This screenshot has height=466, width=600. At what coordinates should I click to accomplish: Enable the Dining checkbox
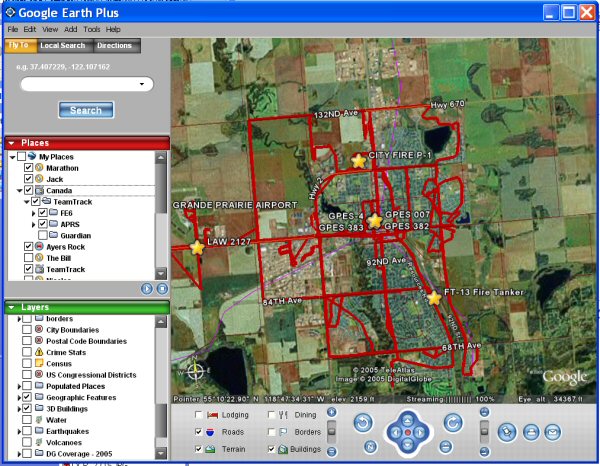[271, 415]
